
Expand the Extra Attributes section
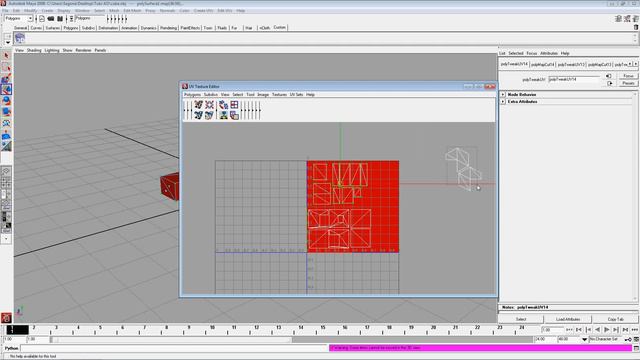503,101
